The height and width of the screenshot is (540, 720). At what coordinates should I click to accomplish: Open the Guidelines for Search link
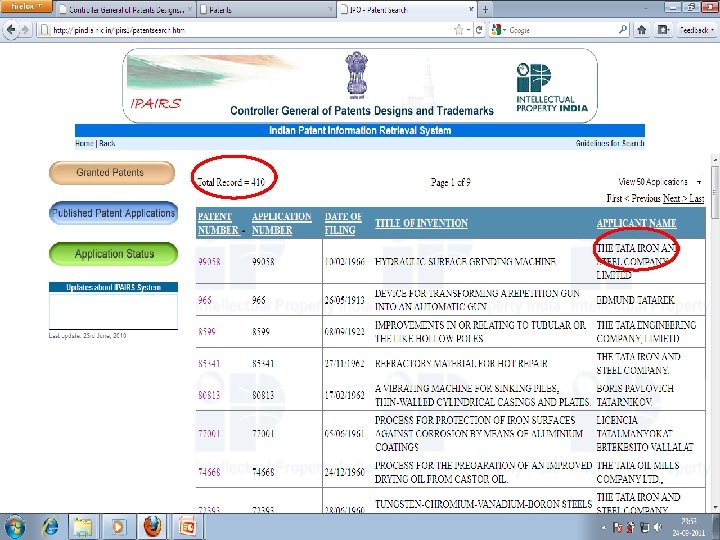610,143
